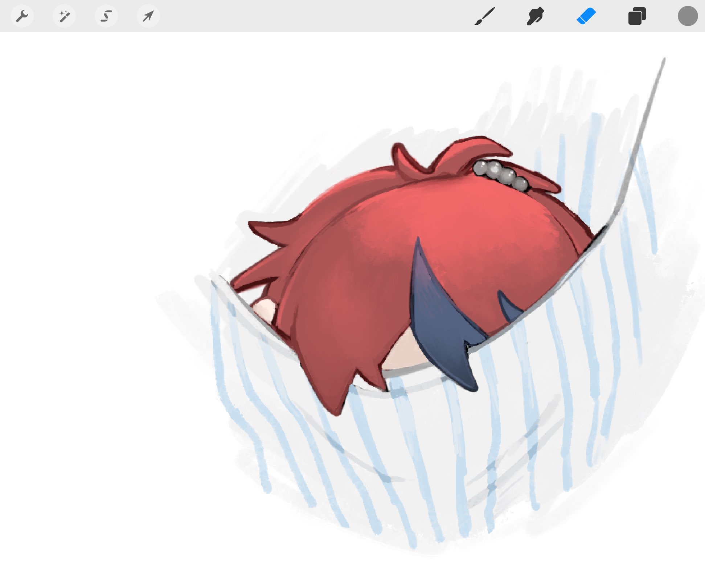The height and width of the screenshot is (588, 705).
Task: Tap the highlighted Eraser tool
Action: click(586, 17)
